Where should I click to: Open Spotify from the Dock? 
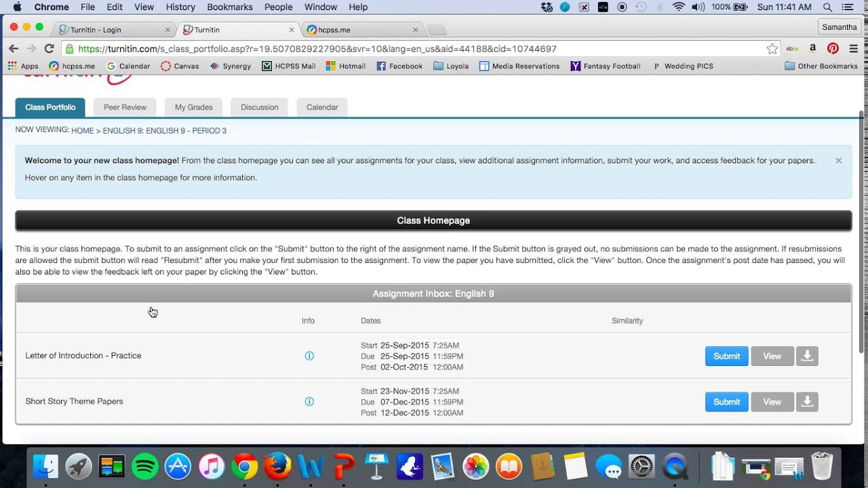coord(144,466)
